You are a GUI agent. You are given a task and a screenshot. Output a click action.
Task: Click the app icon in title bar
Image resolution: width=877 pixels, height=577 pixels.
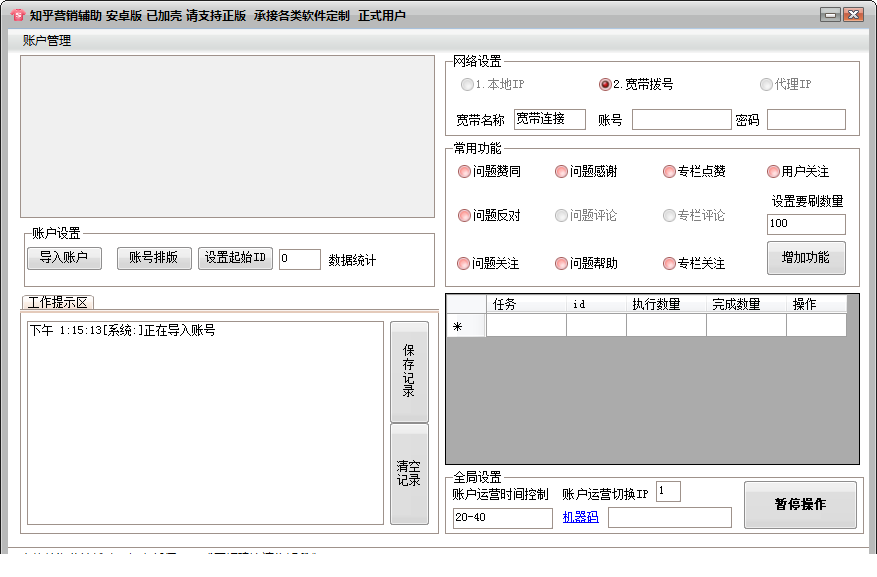pyautogui.click(x=18, y=15)
